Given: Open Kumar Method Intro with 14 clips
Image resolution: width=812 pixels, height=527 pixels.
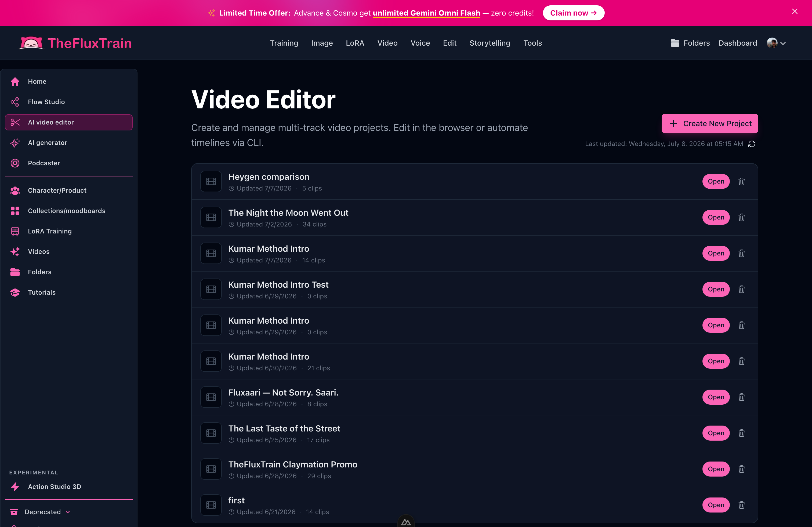Looking at the screenshot, I should tap(716, 253).
